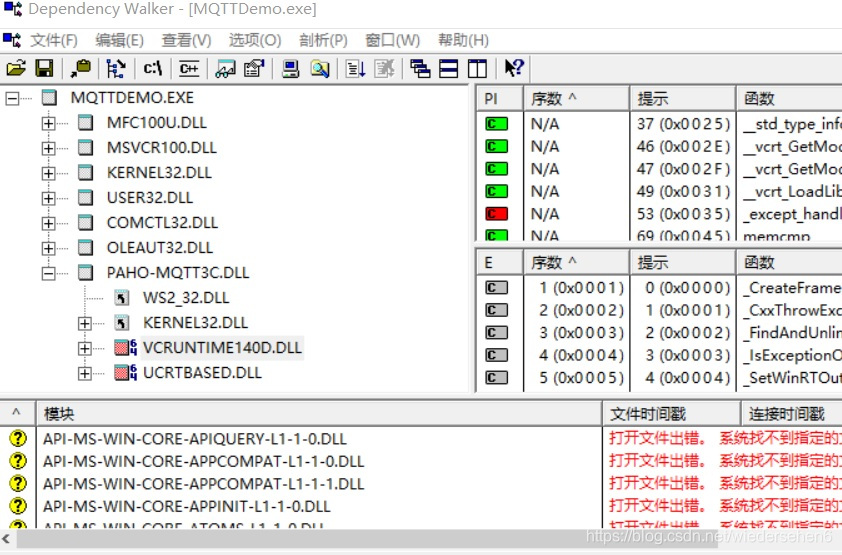Viewport: 842px width, 555px height.
Task: Expand the MFC100U.DLL tree node
Action: [48, 123]
